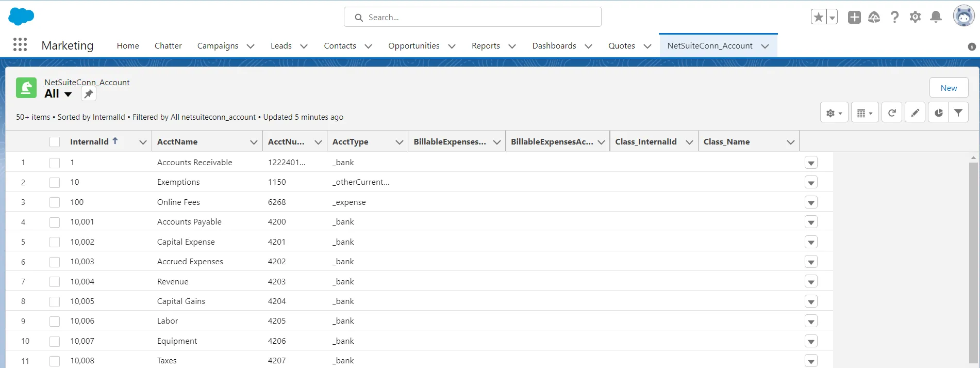Refresh the list view
The height and width of the screenshot is (368, 980).
pos(892,113)
